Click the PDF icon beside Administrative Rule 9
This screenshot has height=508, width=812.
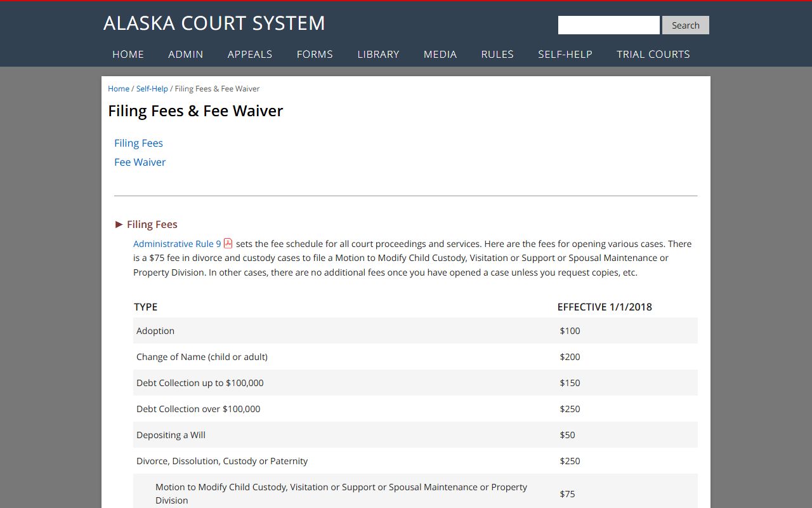pyautogui.click(x=228, y=243)
